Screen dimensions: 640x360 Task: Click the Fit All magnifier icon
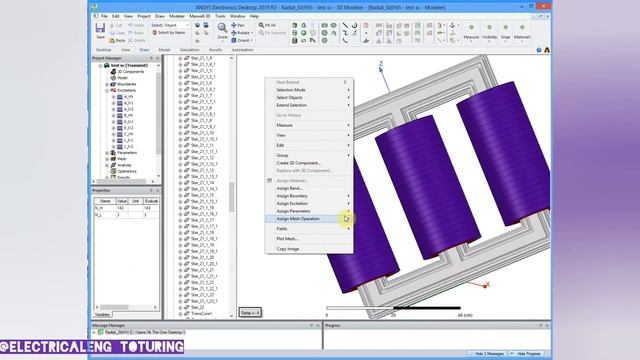coord(261,25)
